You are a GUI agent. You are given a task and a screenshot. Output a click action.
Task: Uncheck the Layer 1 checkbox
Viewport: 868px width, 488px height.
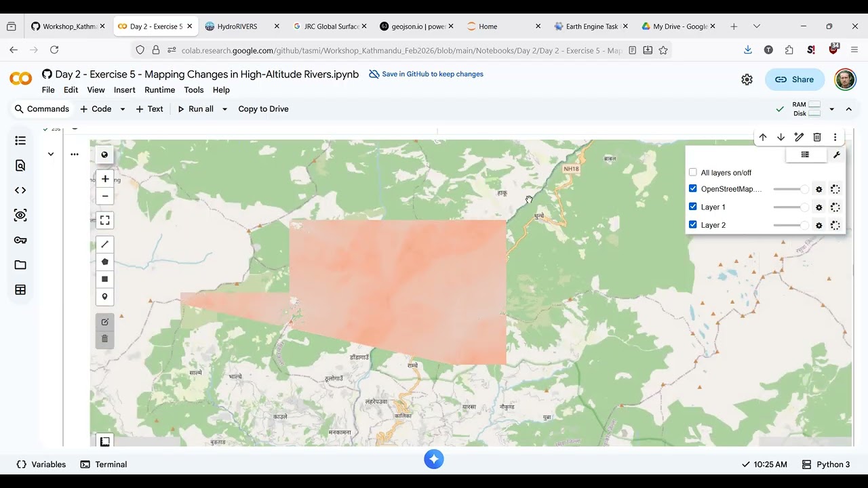[692, 207]
